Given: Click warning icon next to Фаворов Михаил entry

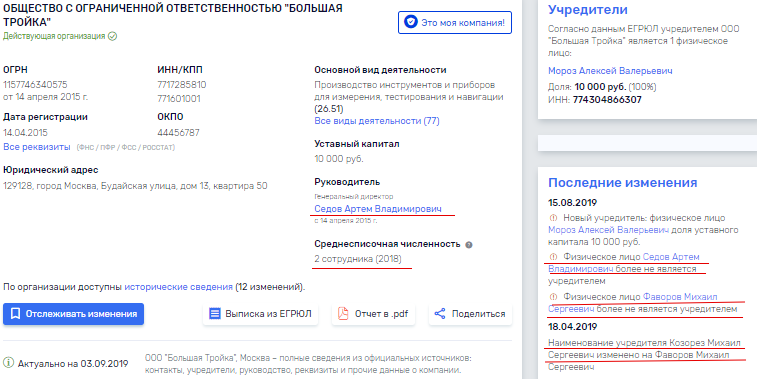Looking at the screenshot, I should pyautogui.click(x=553, y=296).
